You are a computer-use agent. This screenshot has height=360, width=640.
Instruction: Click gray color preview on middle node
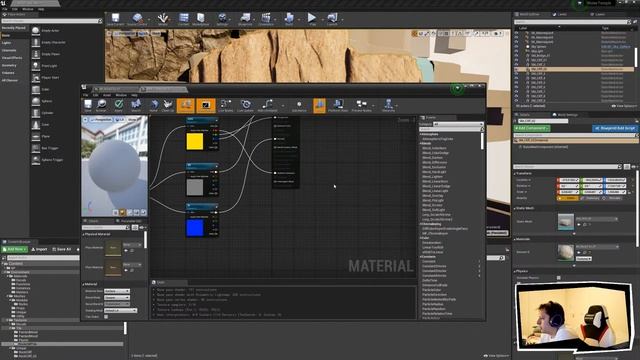pos(195,187)
